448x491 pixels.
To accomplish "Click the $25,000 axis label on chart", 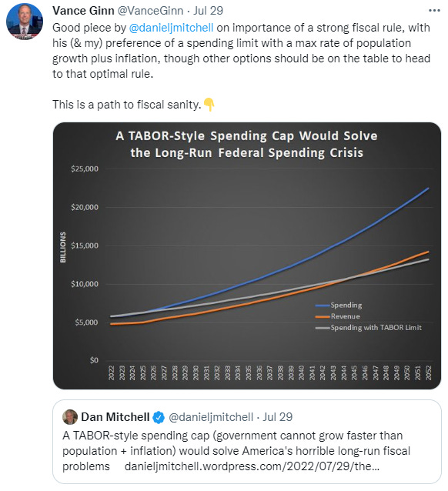I will [x=85, y=169].
